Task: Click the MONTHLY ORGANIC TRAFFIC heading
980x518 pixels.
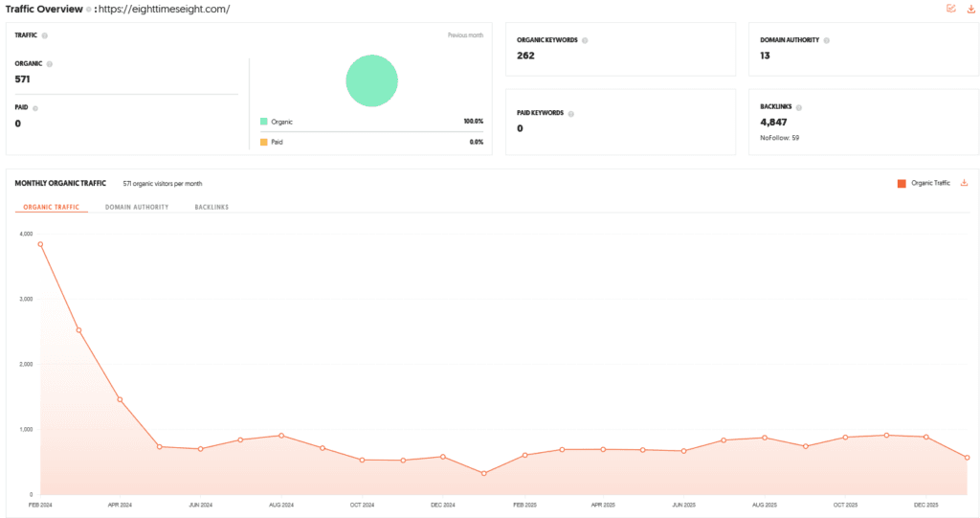Action: coord(60,183)
